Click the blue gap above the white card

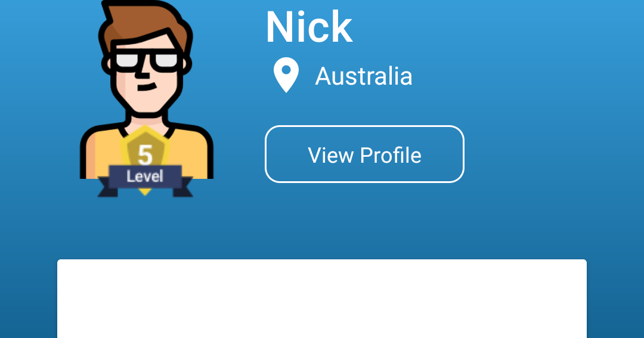[321, 230]
